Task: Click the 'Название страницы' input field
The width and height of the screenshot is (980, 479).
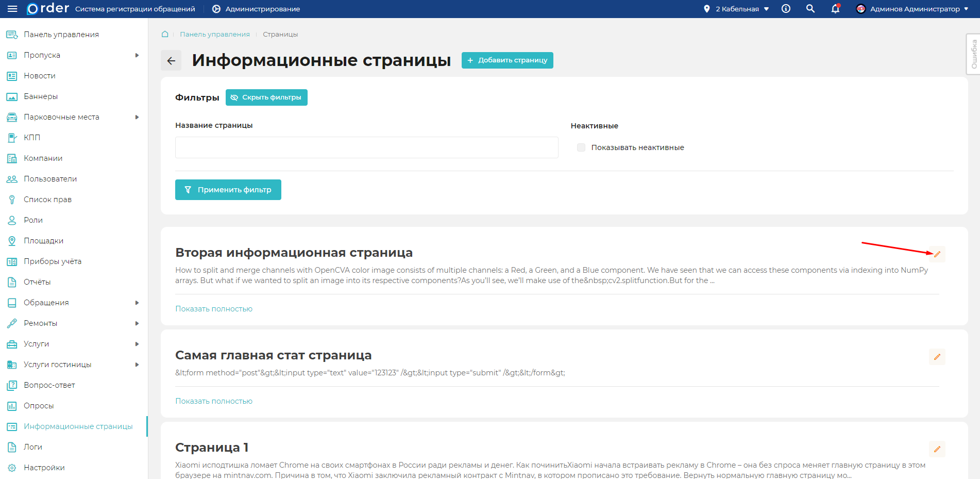Action: click(x=366, y=147)
